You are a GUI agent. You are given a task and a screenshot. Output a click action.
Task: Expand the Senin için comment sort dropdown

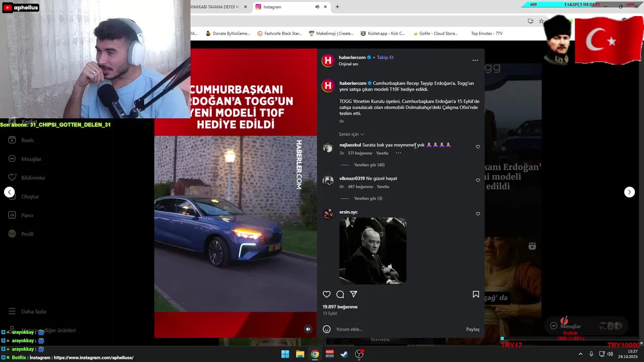click(351, 134)
